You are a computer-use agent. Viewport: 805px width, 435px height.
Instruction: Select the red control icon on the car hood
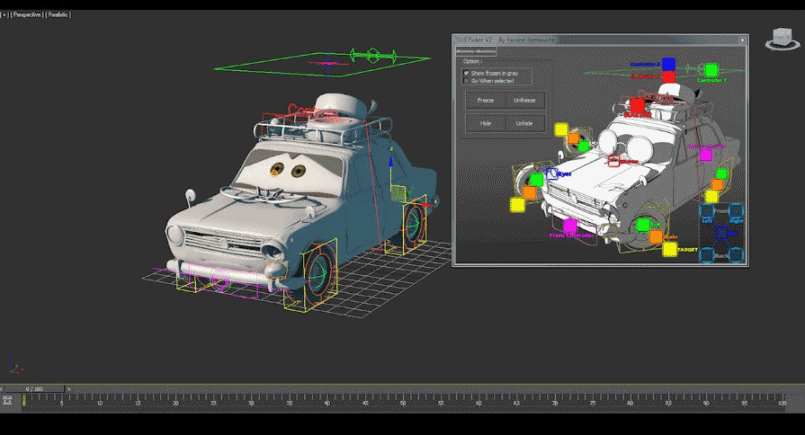[614, 161]
